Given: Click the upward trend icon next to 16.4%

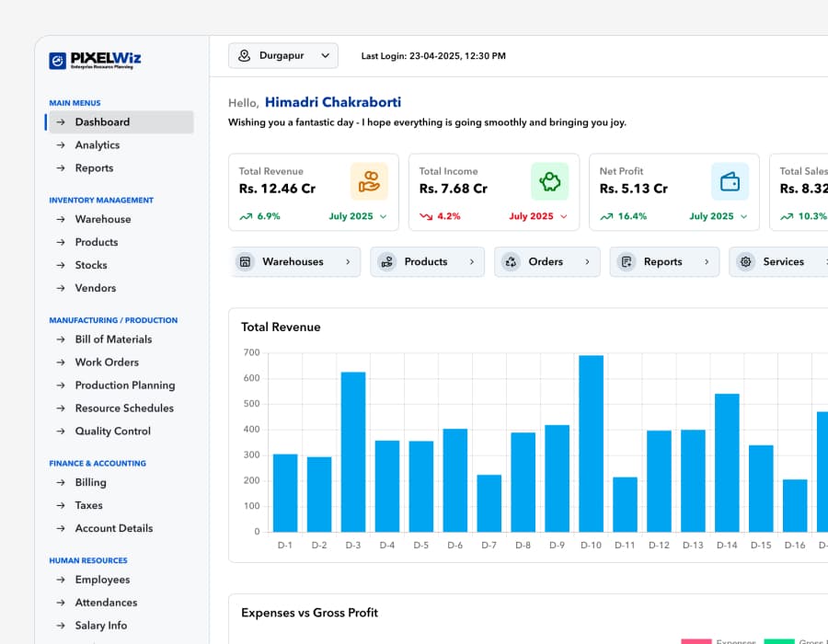Looking at the screenshot, I should pyautogui.click(x=606, y=216).
